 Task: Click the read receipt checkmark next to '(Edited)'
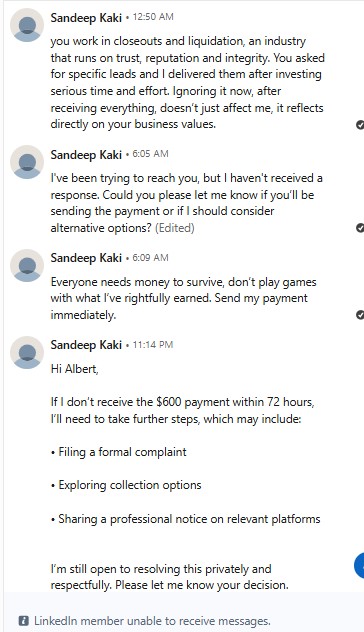[x=360, y=228]
